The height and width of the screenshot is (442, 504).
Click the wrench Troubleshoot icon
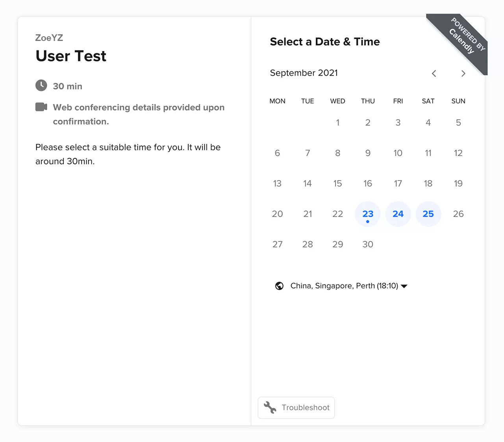point(270,407)
